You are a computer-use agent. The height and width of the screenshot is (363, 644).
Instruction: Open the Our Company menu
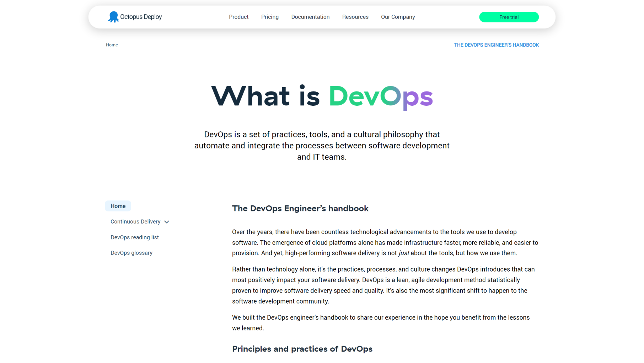tap(398, 17)
